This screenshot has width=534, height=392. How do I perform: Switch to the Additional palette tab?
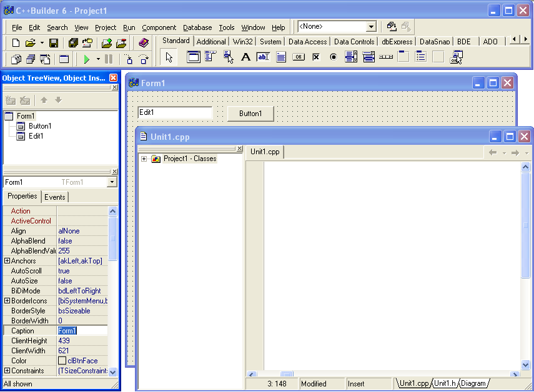(211, 42)
